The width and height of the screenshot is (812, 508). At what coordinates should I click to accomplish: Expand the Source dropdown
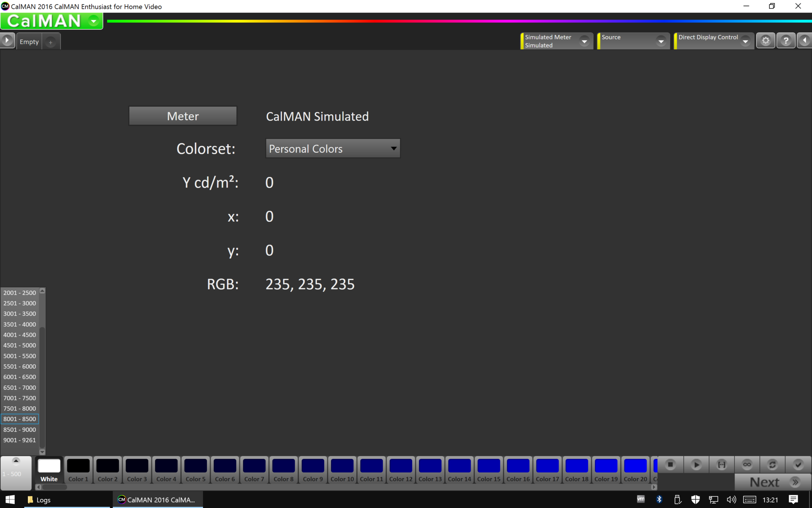tap(661, 41)
